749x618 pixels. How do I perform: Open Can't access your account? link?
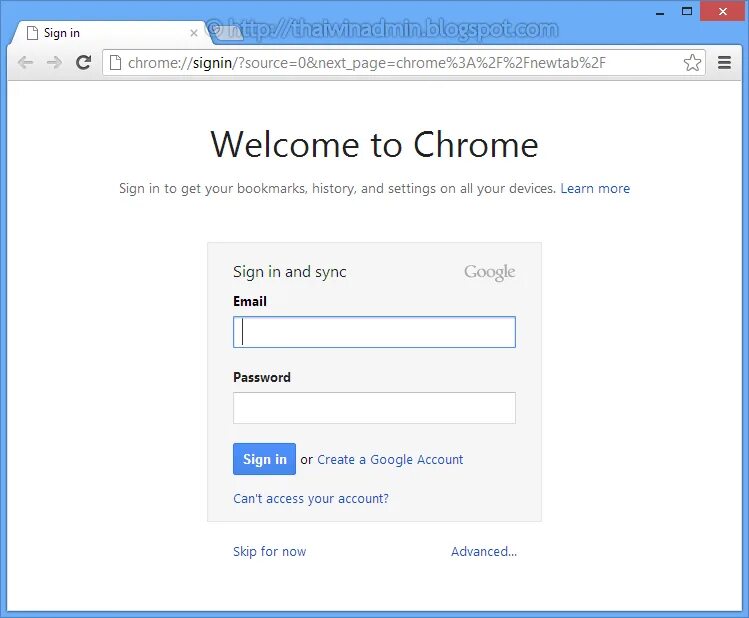[x=310, y=499]
